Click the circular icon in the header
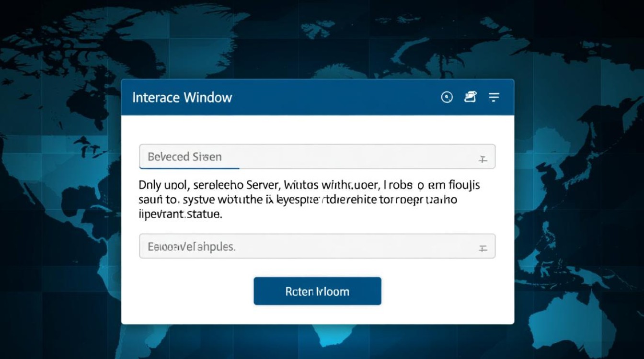Screen dimensions: 644x359 pyautogui.click(x=447, y=98)
